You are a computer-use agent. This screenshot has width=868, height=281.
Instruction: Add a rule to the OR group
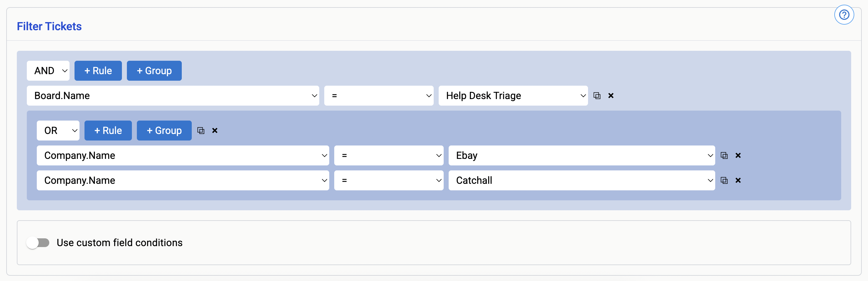pos(108,131)
